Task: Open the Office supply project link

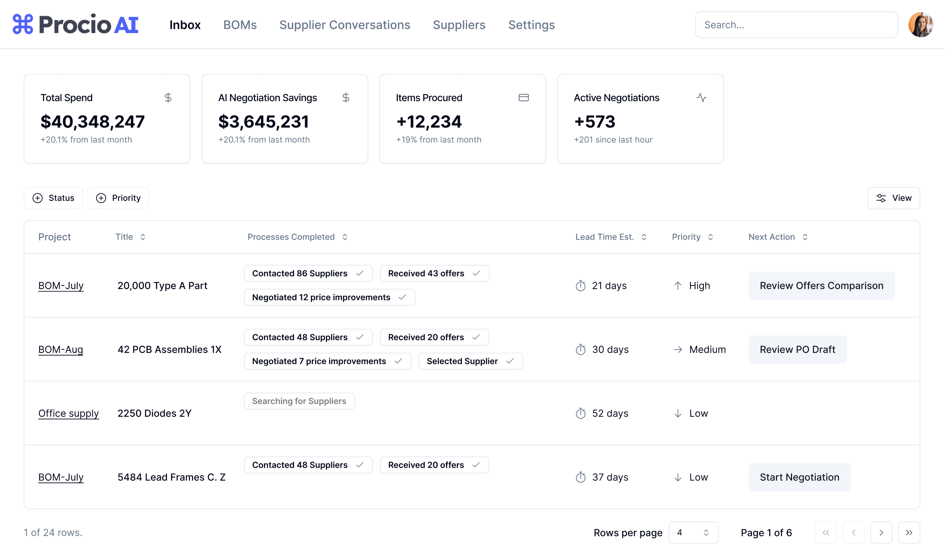Action: pos(69,413)
